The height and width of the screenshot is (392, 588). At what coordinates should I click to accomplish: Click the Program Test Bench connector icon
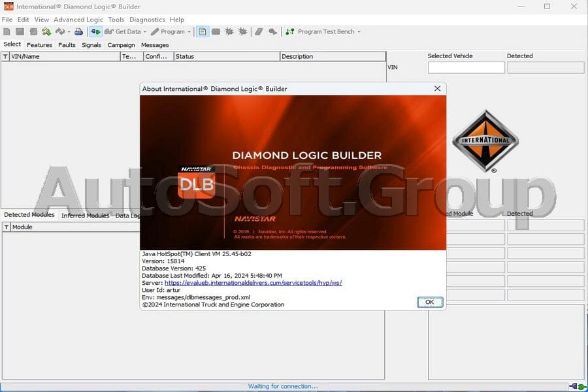[x=289, y=31]
